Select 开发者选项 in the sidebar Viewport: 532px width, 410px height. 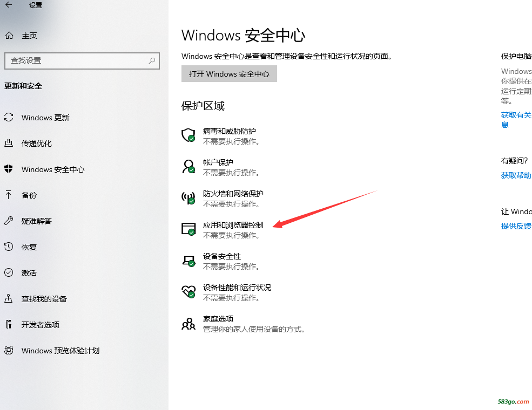coord(41,325)
